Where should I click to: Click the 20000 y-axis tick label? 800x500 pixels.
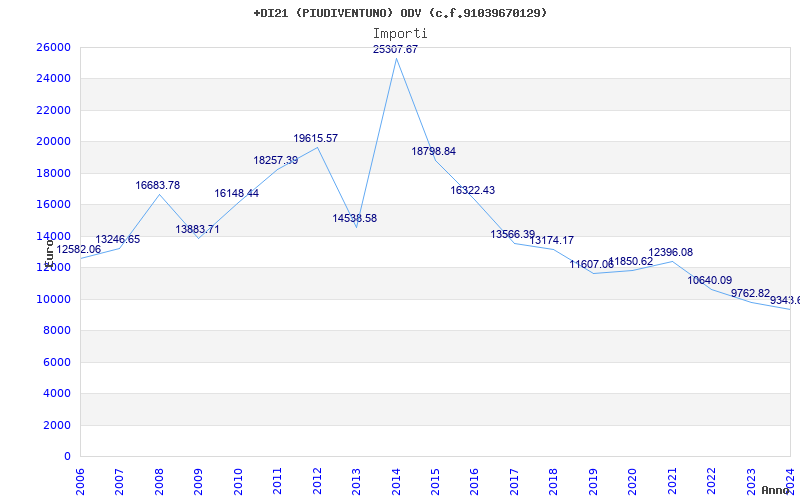53,141
